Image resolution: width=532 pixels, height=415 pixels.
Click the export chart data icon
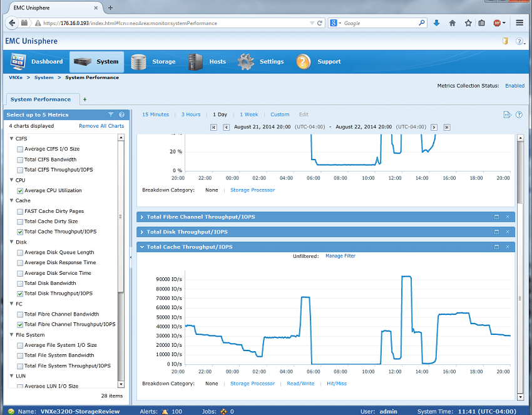[x=507, y=115]
